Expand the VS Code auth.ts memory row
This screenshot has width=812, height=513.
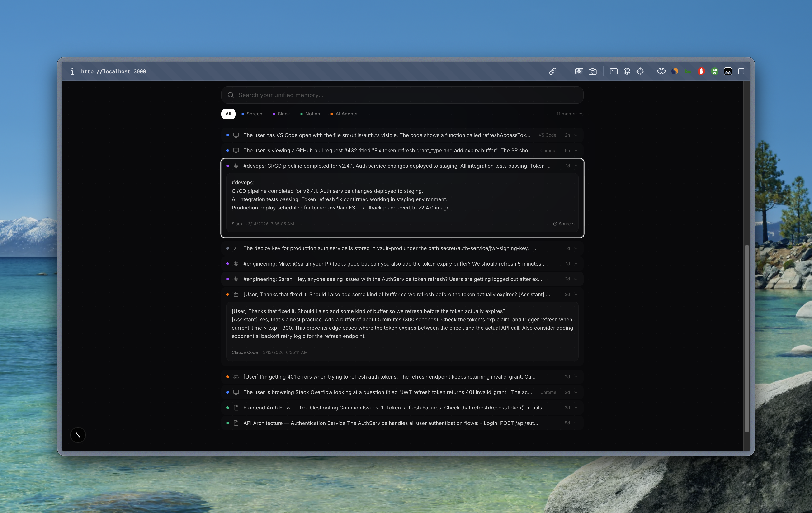[576, 135]
